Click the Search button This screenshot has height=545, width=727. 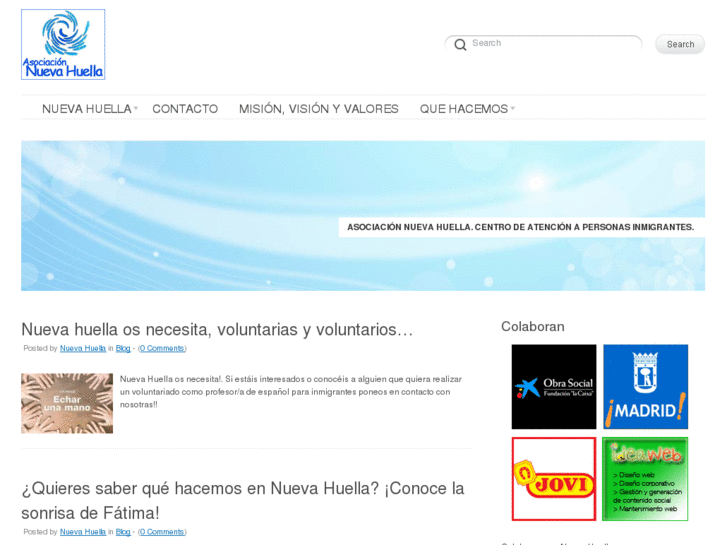[x=680, y=44]
